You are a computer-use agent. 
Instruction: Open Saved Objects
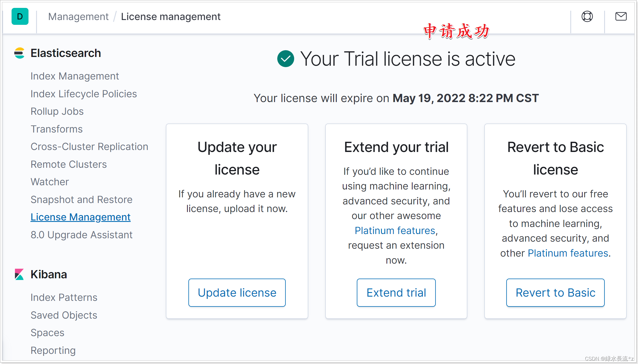coord(64,315)
